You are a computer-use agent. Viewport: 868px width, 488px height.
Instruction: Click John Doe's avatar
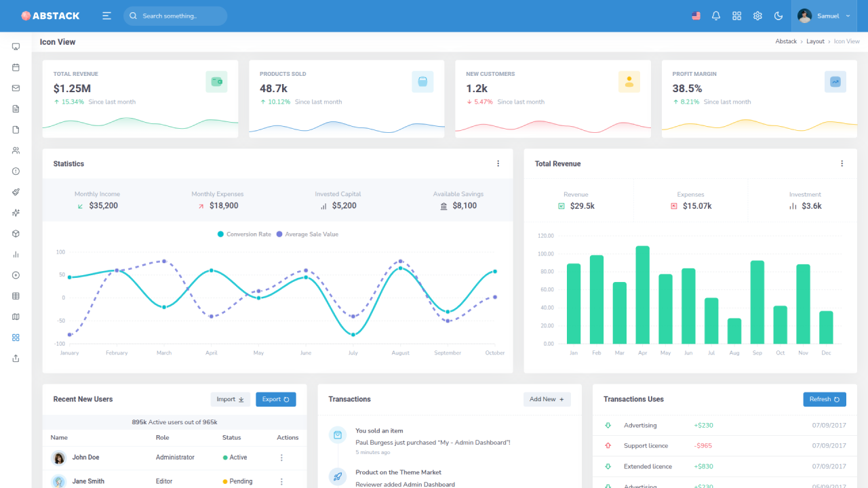pyautogui.click(x=59, y=457)
